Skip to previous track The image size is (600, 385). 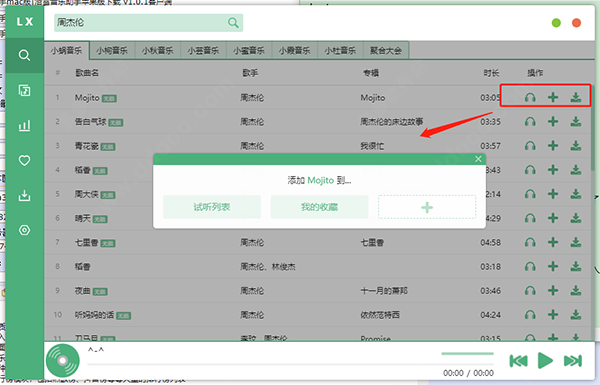coord(518,361)
